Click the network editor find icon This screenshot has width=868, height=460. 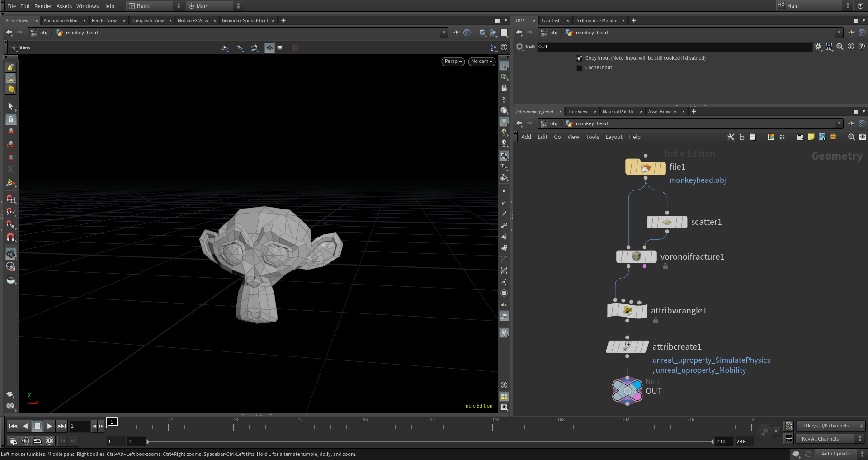point(852,137)
